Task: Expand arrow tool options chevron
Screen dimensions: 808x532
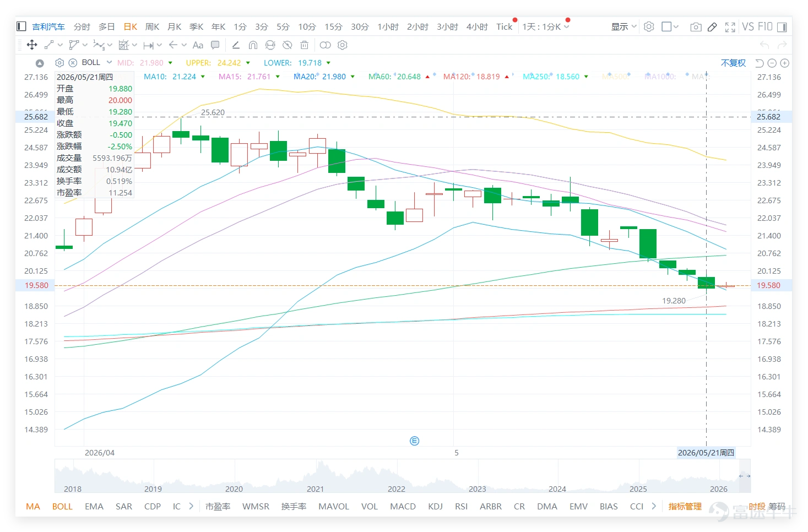Action: click(x=184, y=45)
